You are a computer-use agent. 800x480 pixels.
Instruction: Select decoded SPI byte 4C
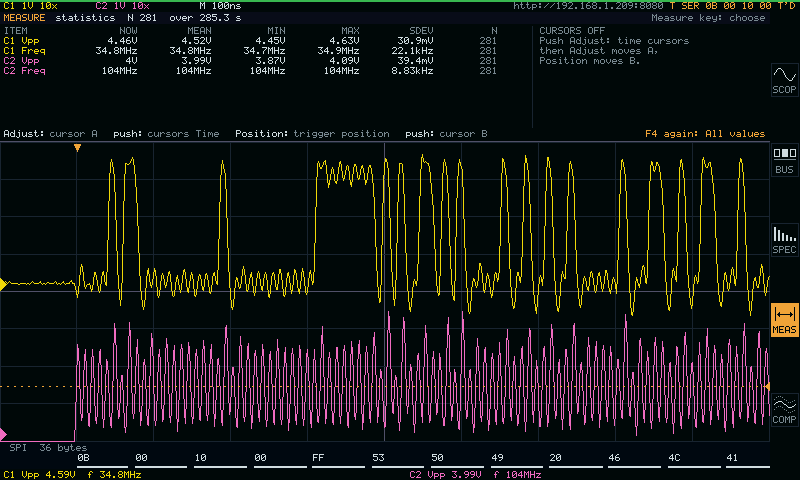click(674, 458)
